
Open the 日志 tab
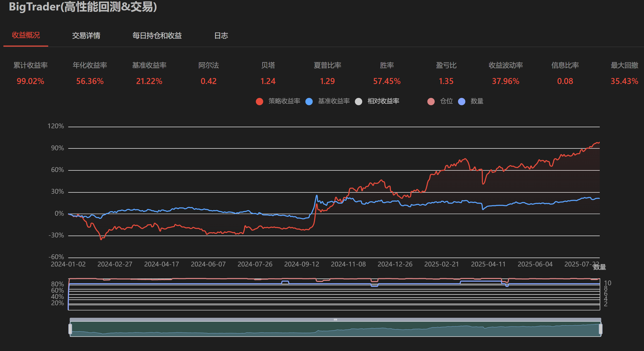221,36
